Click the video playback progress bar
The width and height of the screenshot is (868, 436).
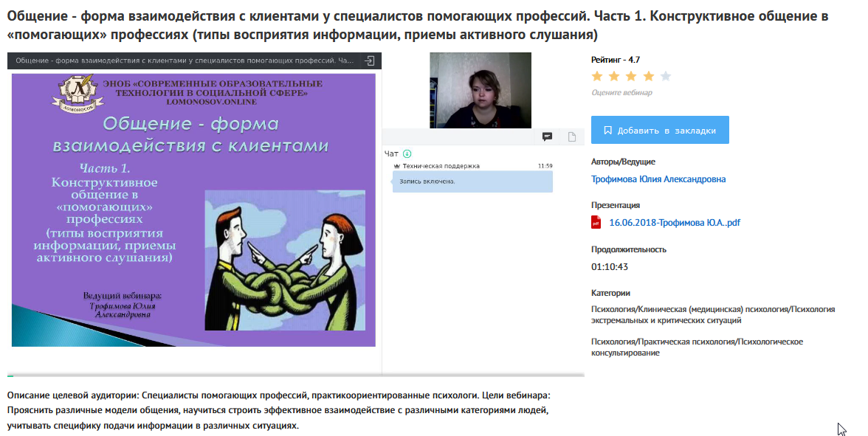[295, 375]
